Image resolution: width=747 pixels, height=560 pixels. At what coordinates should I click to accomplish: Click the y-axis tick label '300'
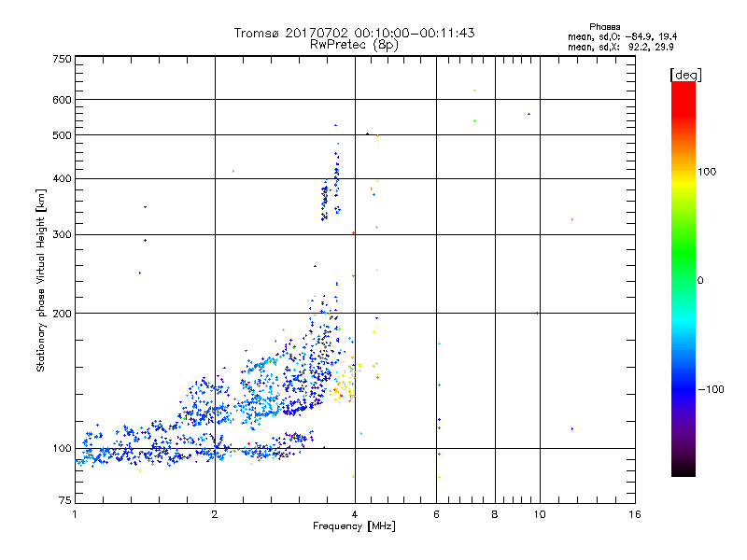pos(62,234)
